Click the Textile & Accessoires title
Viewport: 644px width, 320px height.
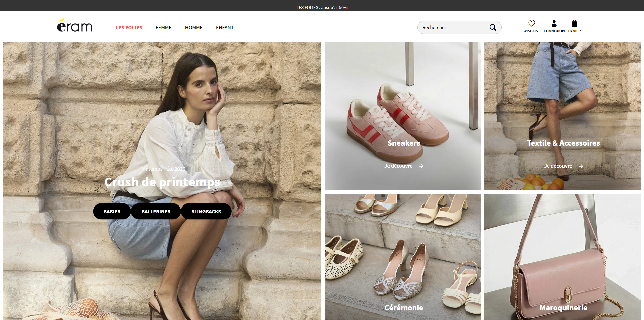point(563,143)
